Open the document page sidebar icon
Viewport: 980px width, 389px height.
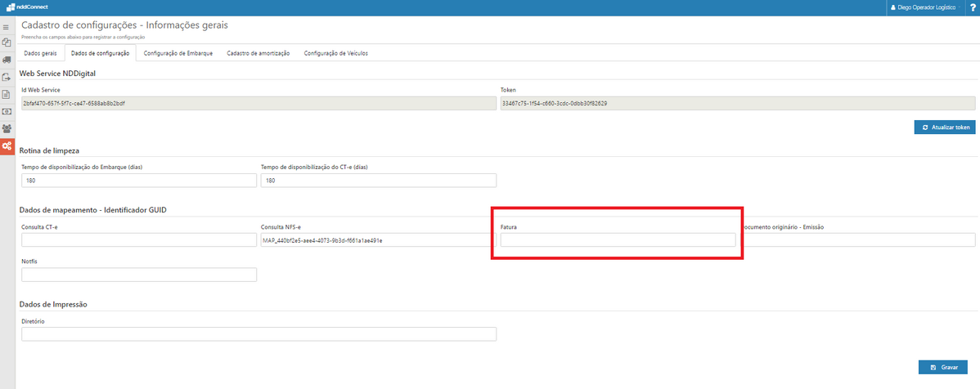click(x=7, y=94)
